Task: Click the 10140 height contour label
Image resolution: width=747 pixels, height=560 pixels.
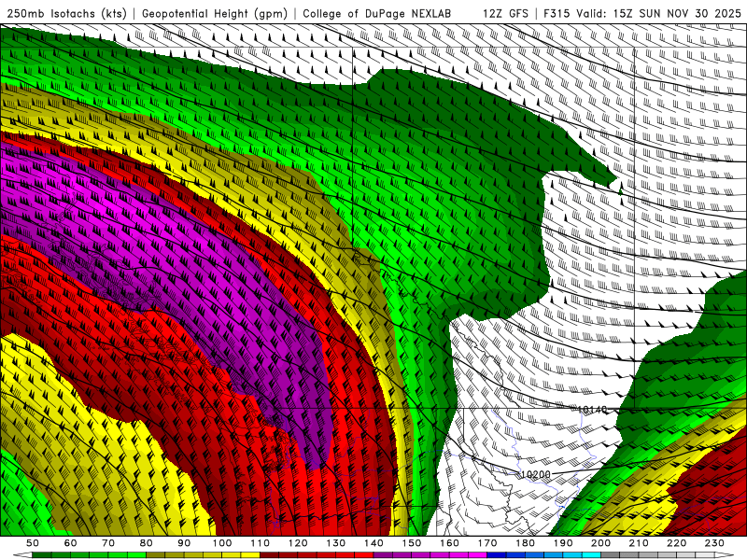Action: (x=592, y=409)
